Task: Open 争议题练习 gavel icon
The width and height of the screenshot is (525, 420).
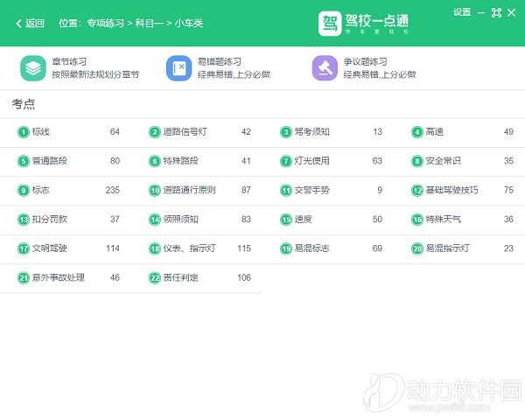Action: click(x=325, y=68)
